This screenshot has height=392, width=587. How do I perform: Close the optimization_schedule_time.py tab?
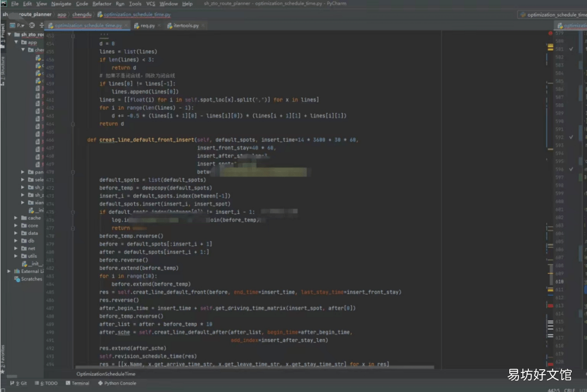[x=126, y=26]
